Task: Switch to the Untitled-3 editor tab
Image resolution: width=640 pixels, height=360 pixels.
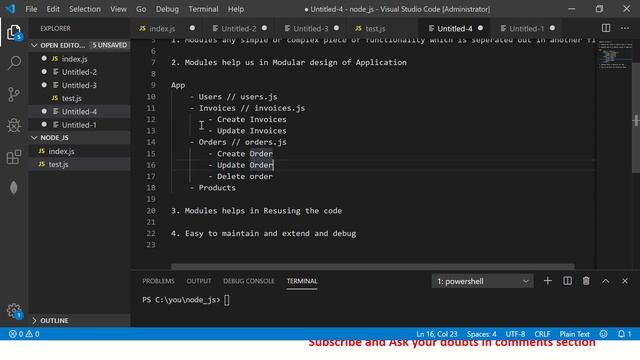Action: (x=310, y=29)
